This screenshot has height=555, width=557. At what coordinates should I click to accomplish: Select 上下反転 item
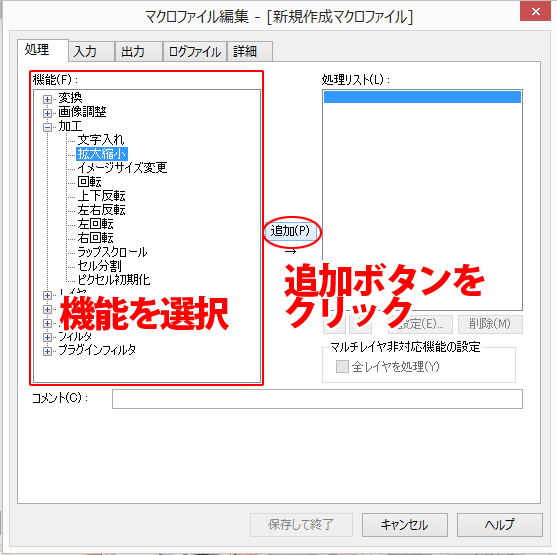pyautogui.click(x=101, y=196)
